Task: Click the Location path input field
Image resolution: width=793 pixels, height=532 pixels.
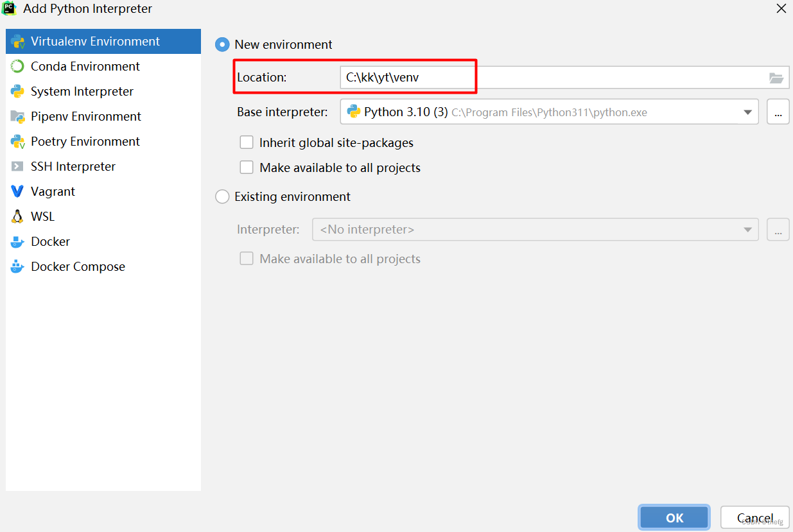Action: [x=564, y=78]
